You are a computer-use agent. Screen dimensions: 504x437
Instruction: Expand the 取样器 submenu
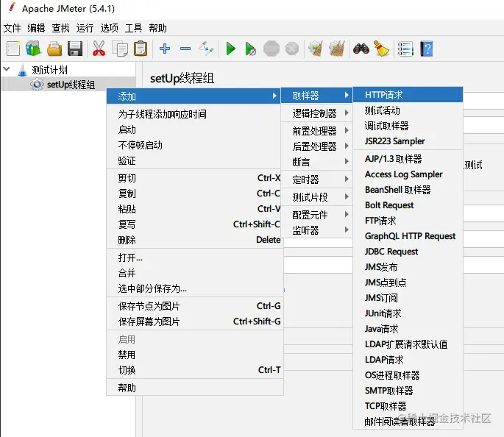(x=316, y=96)
